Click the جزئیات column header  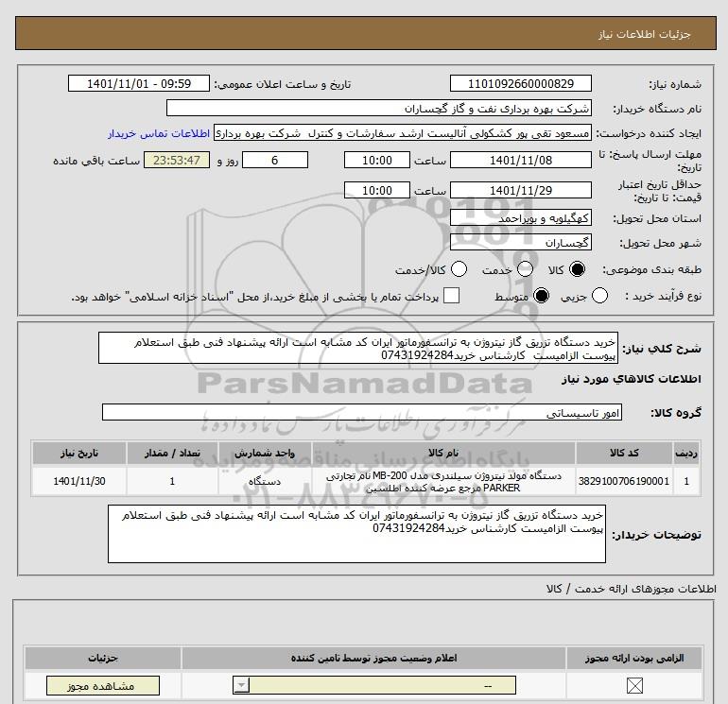coord(103,659)
